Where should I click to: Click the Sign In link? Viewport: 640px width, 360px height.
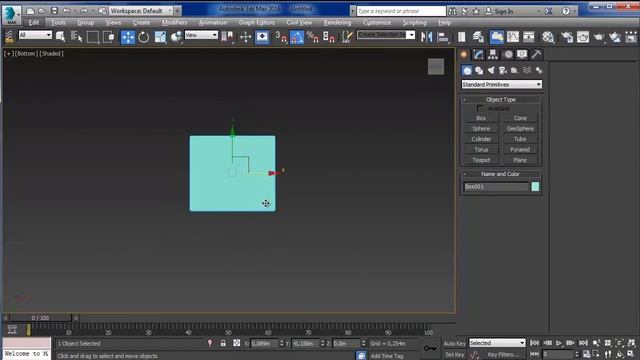click(504, 11)
